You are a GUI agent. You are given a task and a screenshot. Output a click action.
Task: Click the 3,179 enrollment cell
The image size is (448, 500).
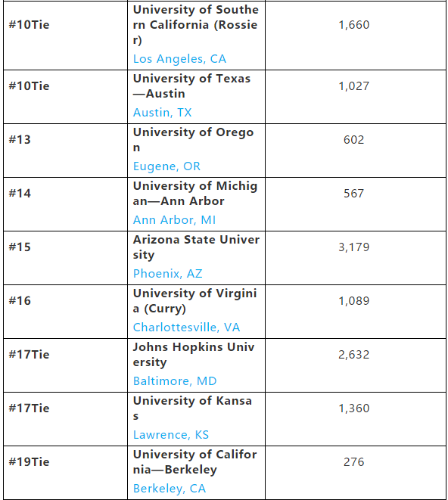(356, 258)
